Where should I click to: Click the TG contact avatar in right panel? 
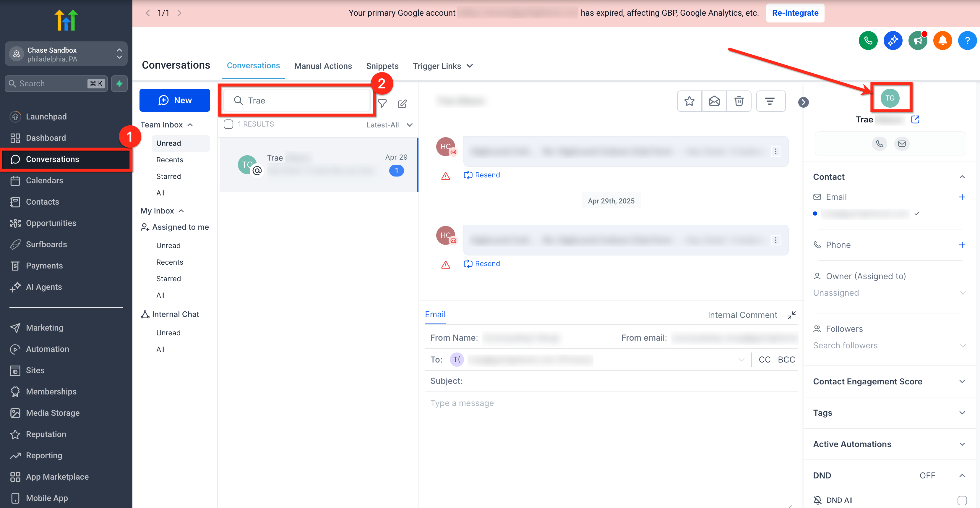(890, 98)
